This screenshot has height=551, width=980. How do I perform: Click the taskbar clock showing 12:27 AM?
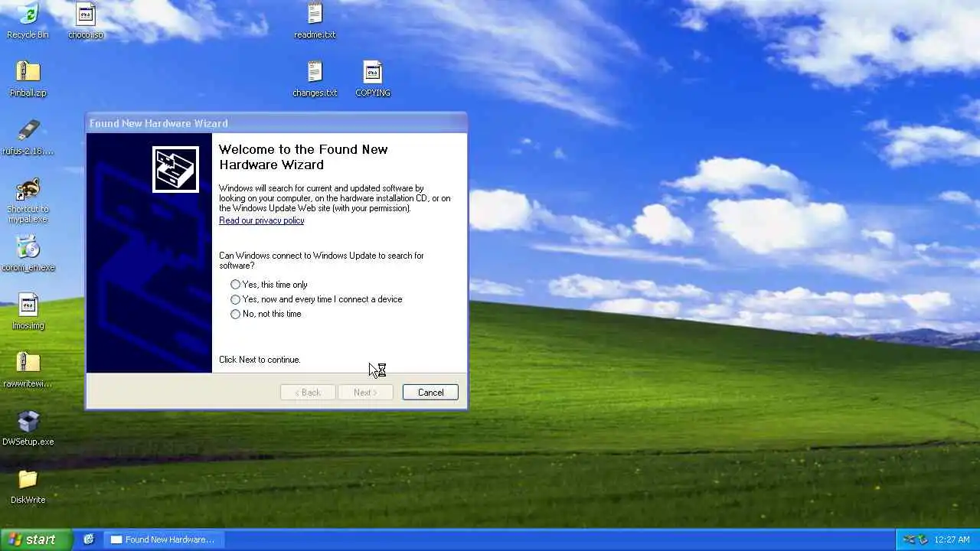click(952, 540)
